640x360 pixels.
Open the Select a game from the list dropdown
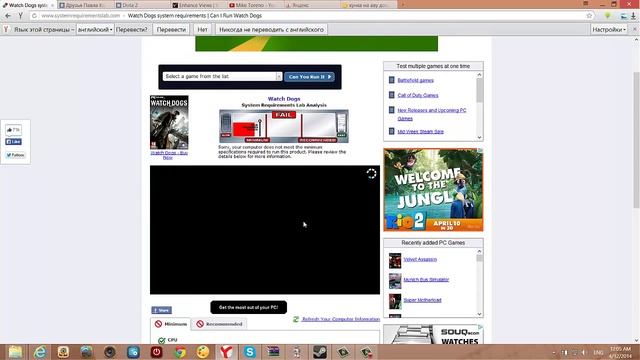coord(222,76)
